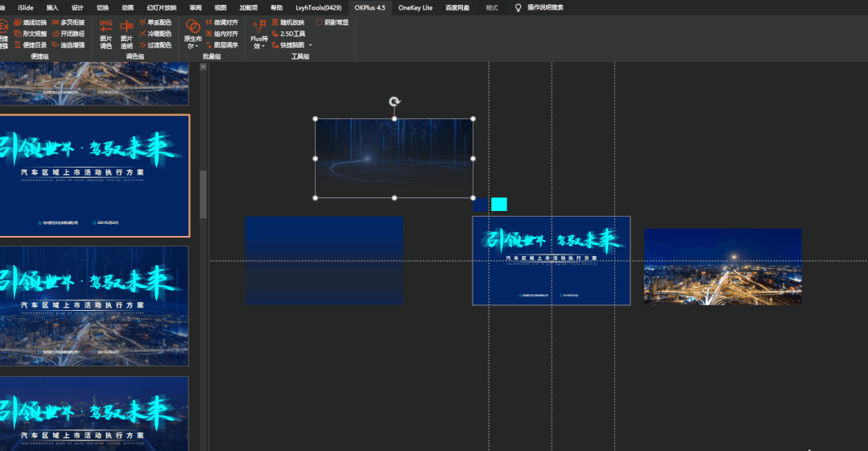Screen dimensions: 868x451
Task: Select the dark blue light-beam image on canvas
Action: pyautogui.click(x=395, y=159)
